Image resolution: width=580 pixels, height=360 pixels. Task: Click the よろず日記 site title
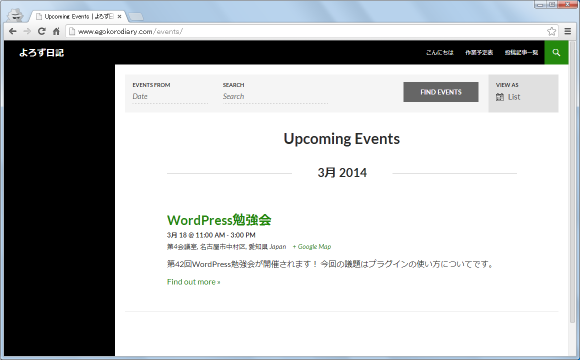41,53
